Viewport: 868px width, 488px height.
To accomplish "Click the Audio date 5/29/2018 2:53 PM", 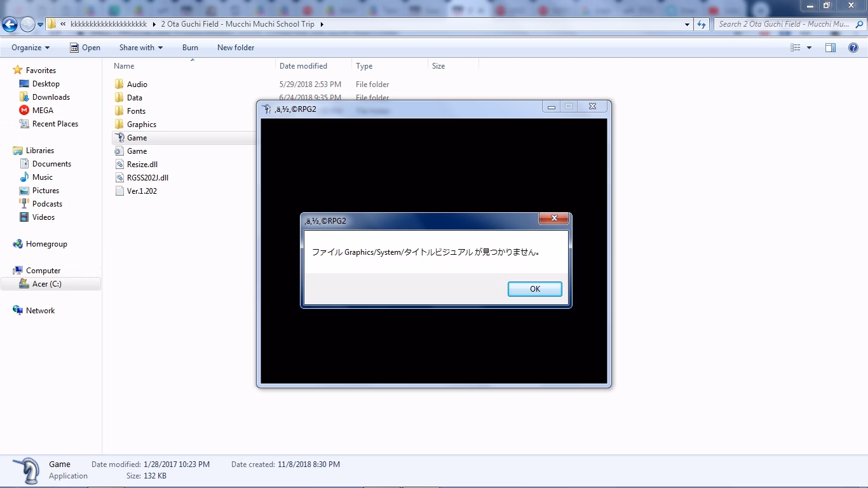I will pyautogui.click(x=310, y=85).
